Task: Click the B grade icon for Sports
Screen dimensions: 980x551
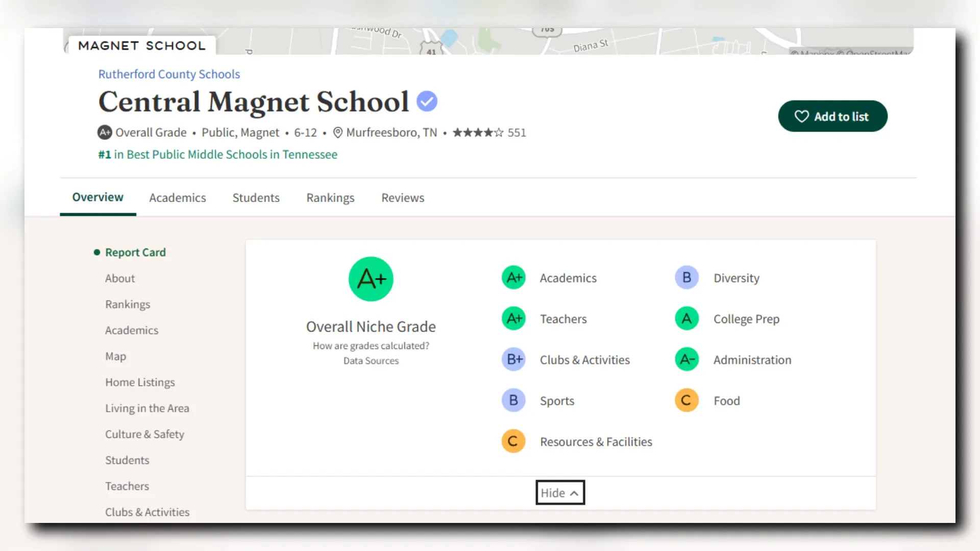Action: pyautogui.click(x=513, y=400)
